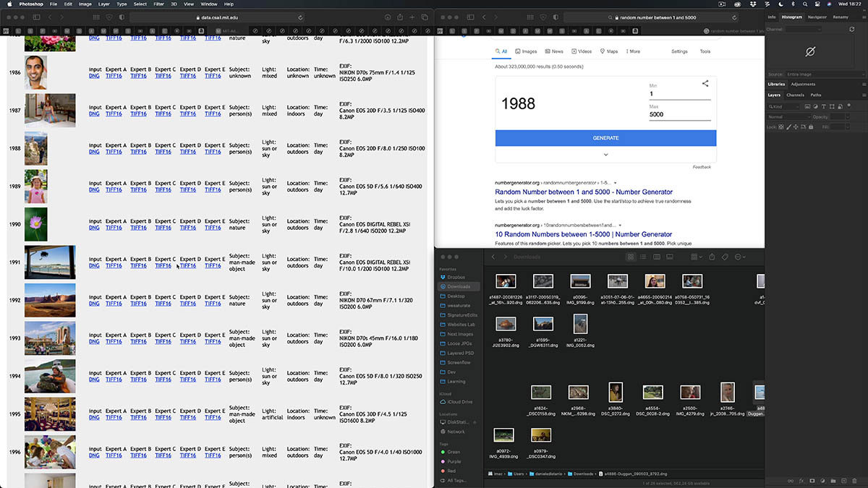Image resolution: width=868 pixels, height=488 pixels.
Task: Click the Finder icon view button
Action: click(x=631, y=257)
